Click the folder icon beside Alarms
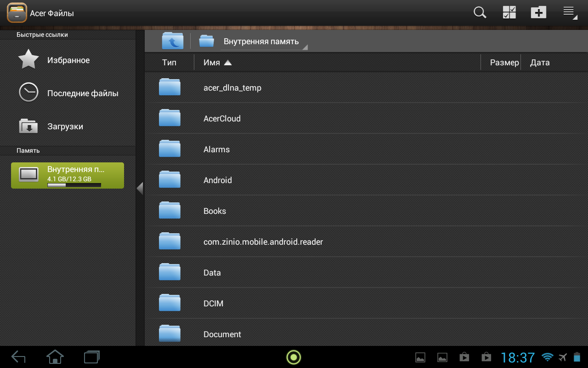Screen dimensions: 588x368 pyautogui.click(x=170, y=149)
